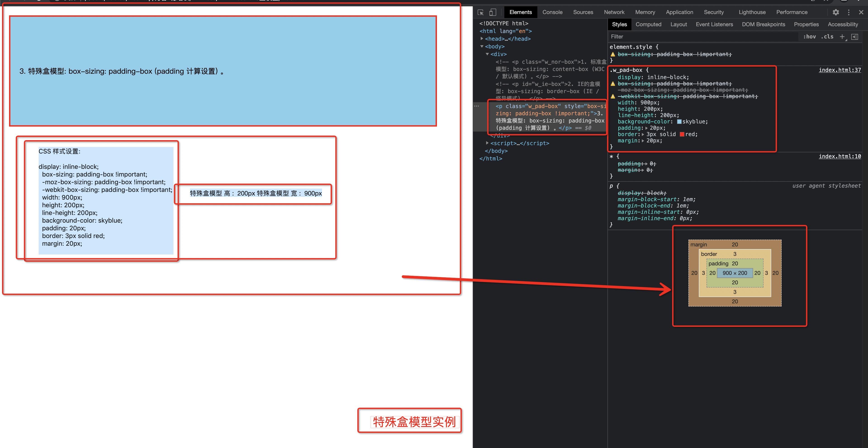
Task: Select the Styles subtab
Action: 619,24
